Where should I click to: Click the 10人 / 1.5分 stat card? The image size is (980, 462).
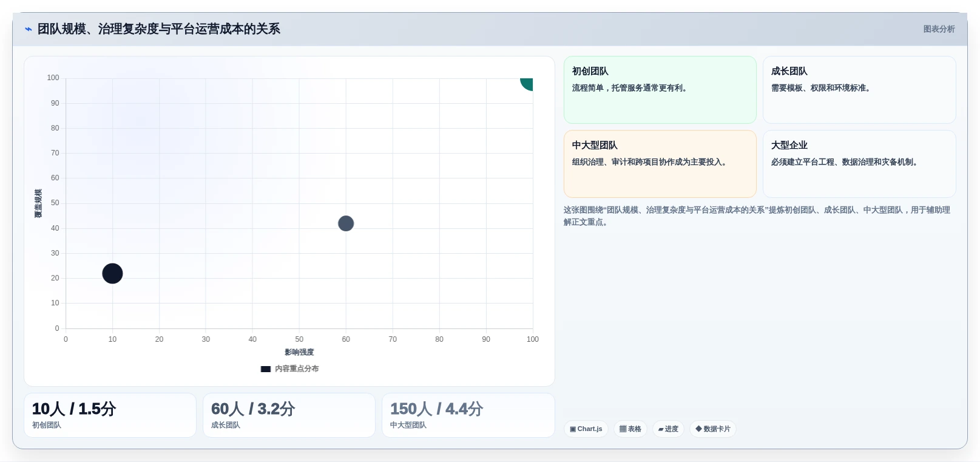coord(110,415)
